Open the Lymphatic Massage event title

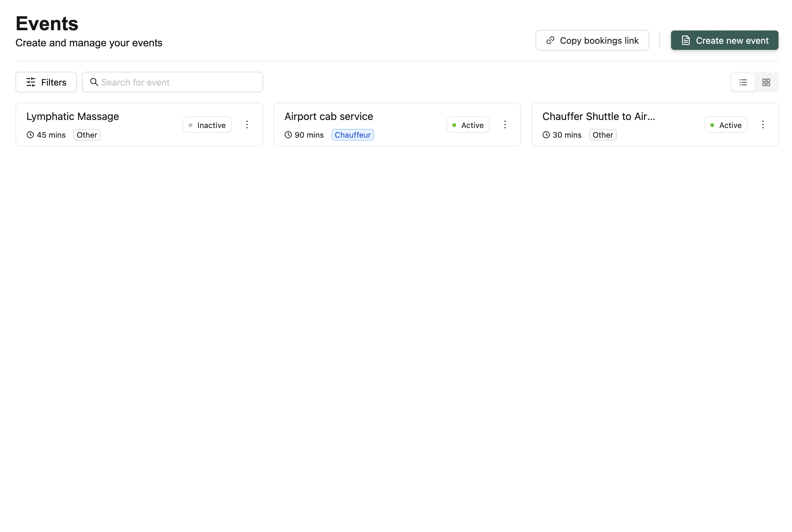pyautogui.click(x=73, y=116)
